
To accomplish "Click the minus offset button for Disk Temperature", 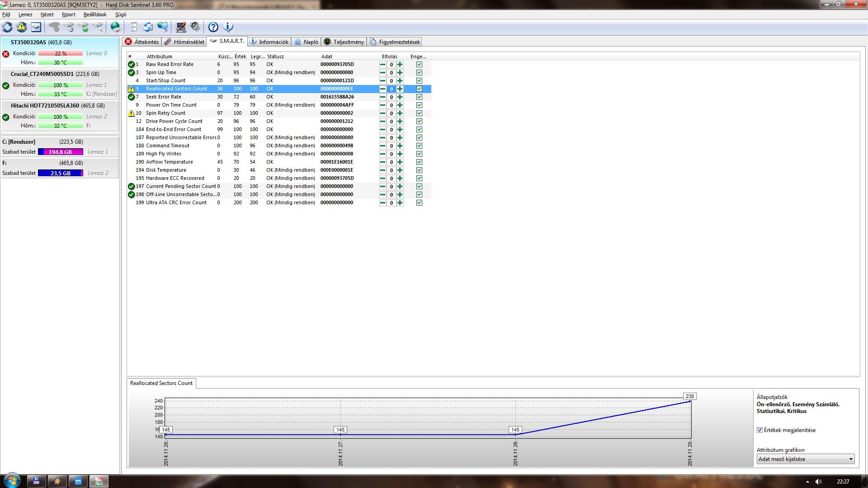I will tap(383, 170).
